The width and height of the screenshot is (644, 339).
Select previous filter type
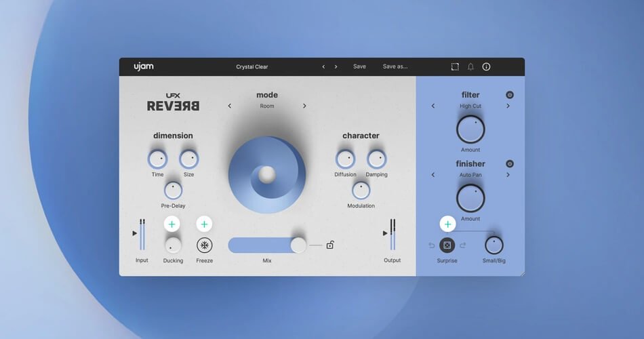433,106
